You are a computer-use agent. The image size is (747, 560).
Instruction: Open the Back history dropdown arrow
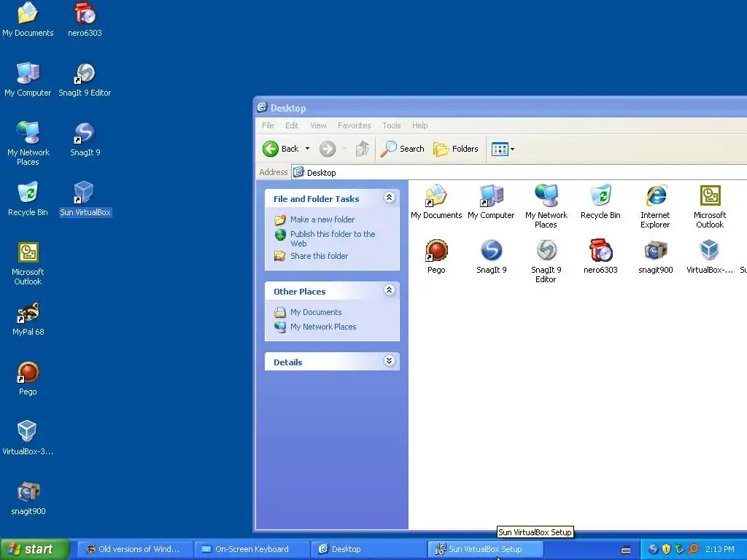tap(307, 149)
